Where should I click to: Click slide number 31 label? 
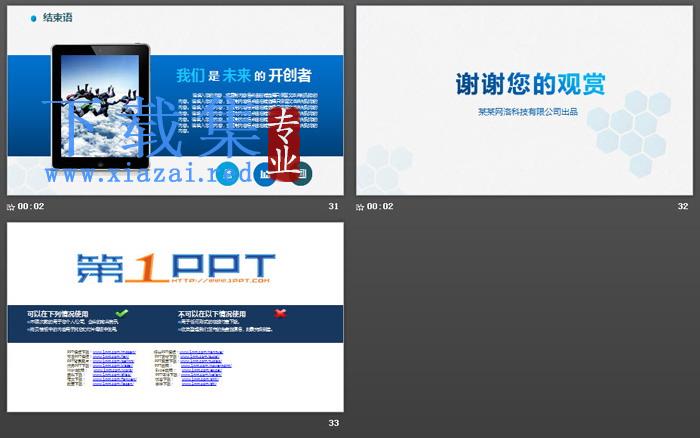(333, 206)
